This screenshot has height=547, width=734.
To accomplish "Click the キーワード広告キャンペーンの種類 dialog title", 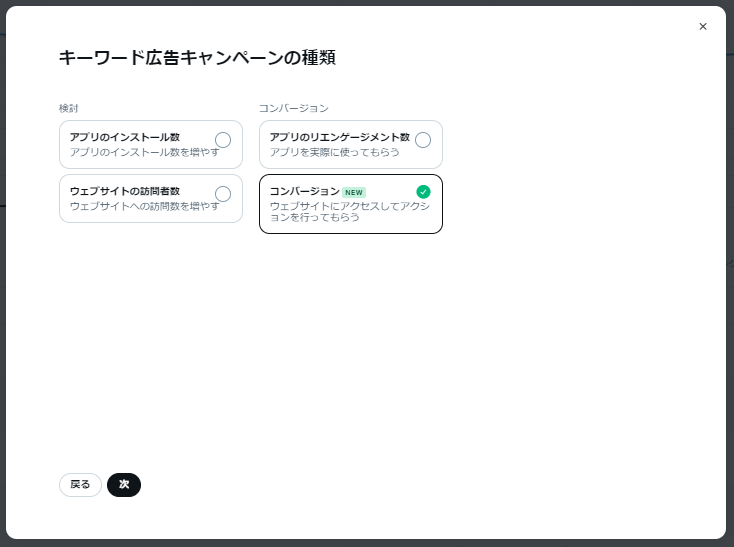I will pos(197,58).
